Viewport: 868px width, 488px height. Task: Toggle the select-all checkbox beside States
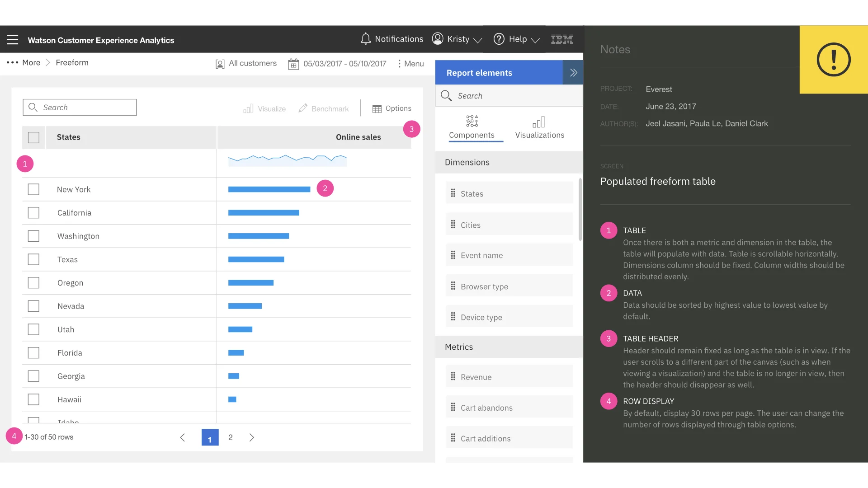33,137
